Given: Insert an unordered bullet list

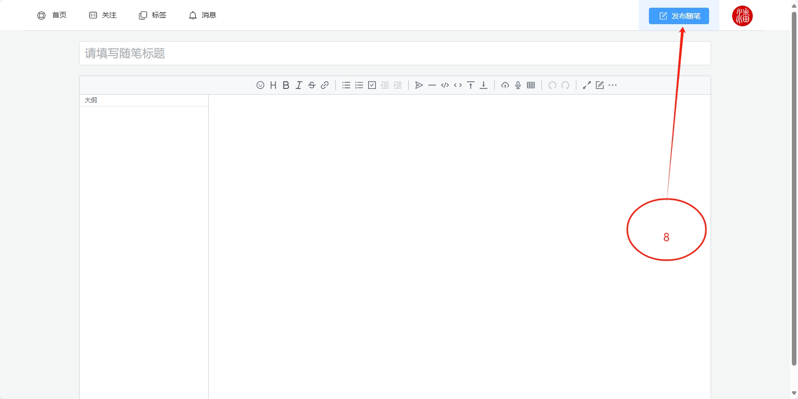Looking at the screenshot, I should [346, 86].
